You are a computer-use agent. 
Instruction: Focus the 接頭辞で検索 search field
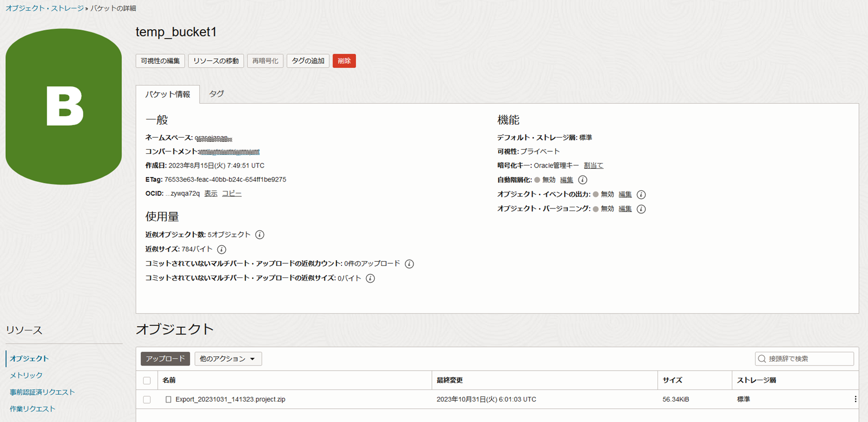click(805, 359)
